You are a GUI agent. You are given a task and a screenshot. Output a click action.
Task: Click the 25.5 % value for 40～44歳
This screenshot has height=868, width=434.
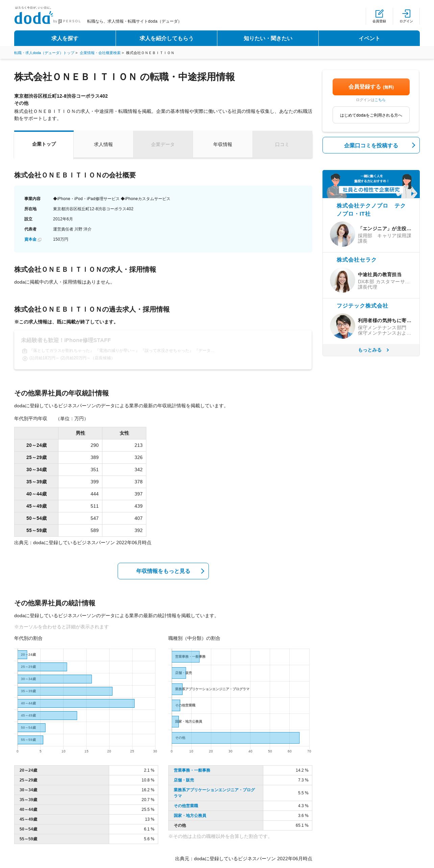(x=148, y=810)
